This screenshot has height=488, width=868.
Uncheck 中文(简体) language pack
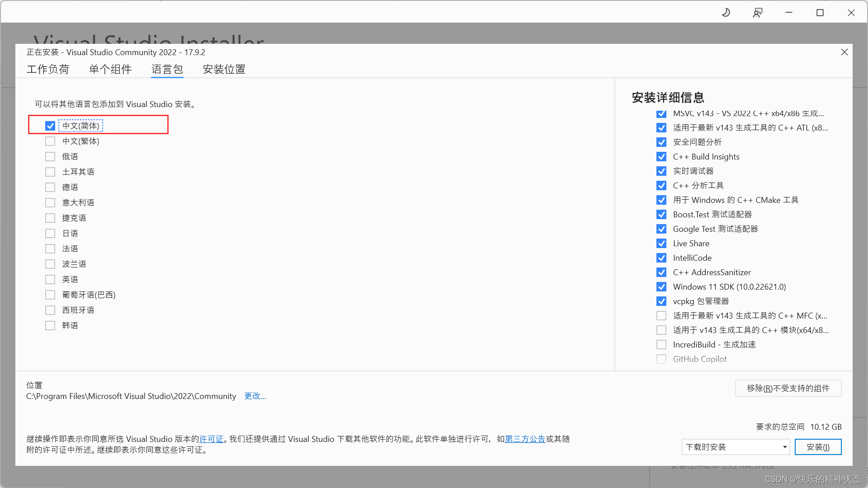(x=50, y=126)
